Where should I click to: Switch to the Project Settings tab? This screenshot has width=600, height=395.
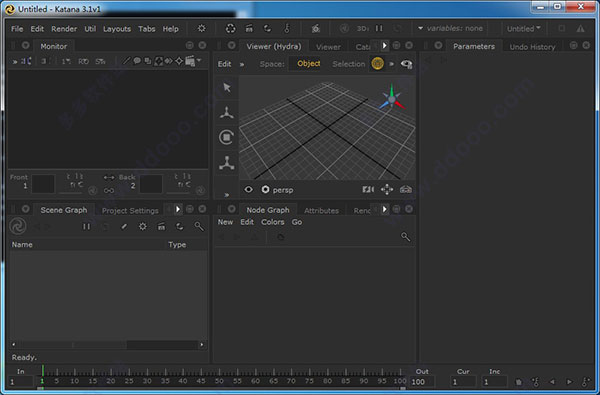[130, 211]
